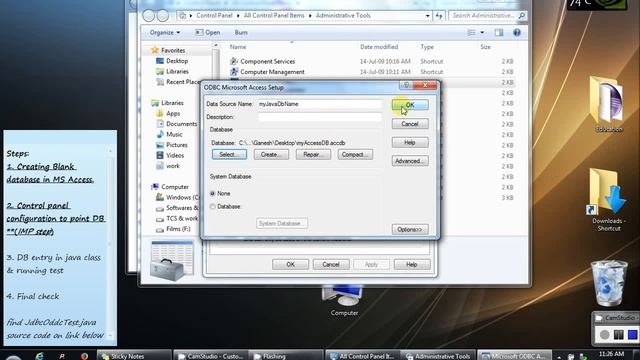The height and width of the screenshot is (360, 640).
Task: Click the Explorer Forward navigation button
Action: 163,16
